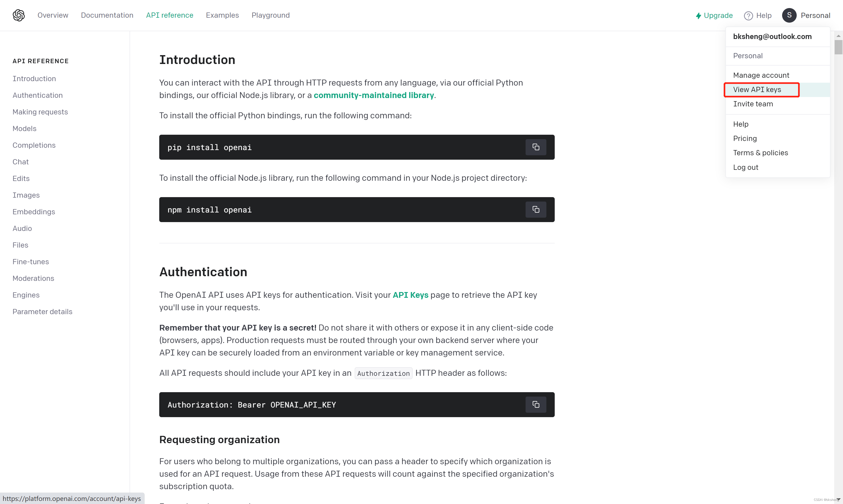Click the Upgrade lightning bolt icon

tap(699, 15)
